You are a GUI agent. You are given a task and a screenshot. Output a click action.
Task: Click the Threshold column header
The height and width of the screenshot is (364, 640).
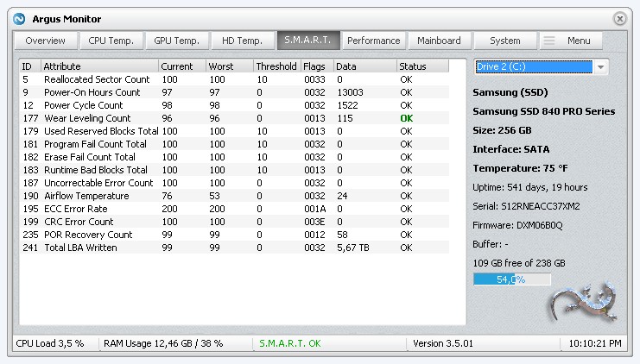[276, 66]
